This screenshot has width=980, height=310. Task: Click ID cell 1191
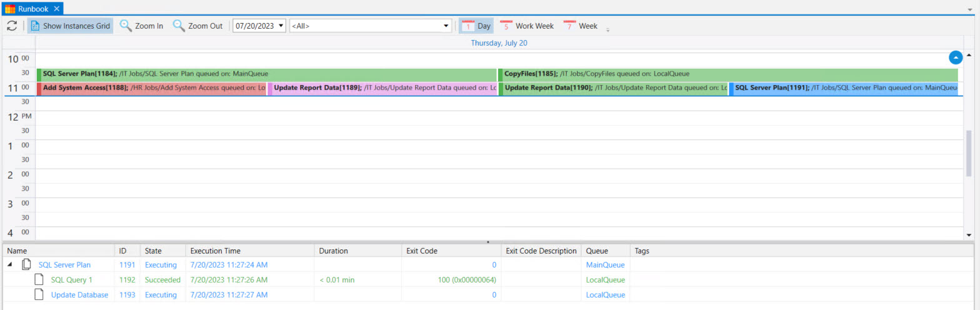tap(126, 265)
